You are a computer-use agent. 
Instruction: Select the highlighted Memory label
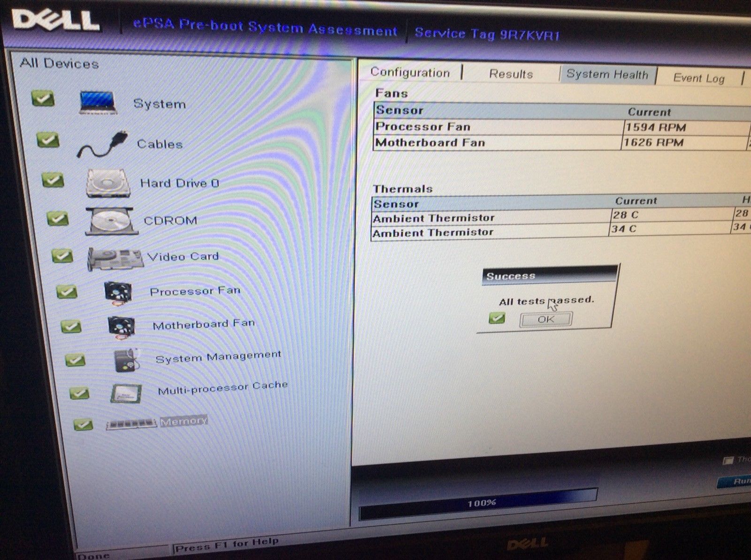183,421
